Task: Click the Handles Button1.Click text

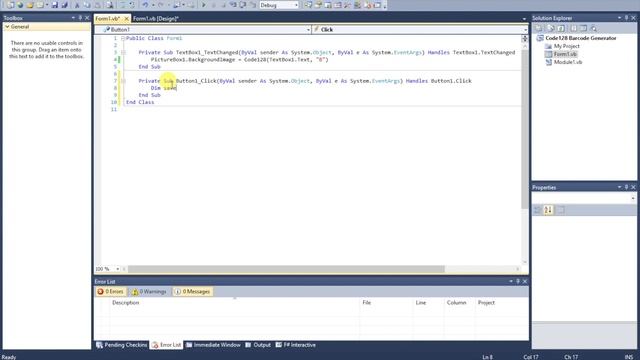Action: [438, 81]
